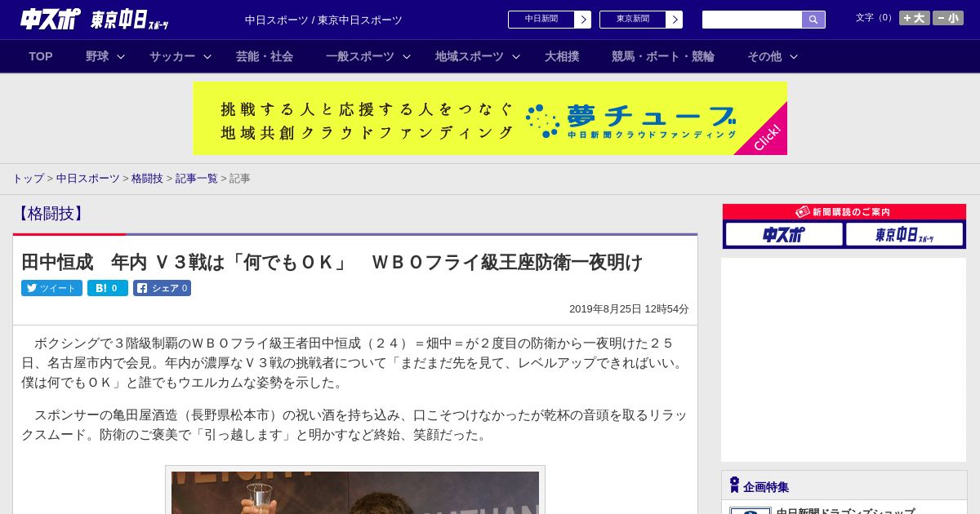
Task: Go to TOP in navigation bar
Action: [41, 56]
